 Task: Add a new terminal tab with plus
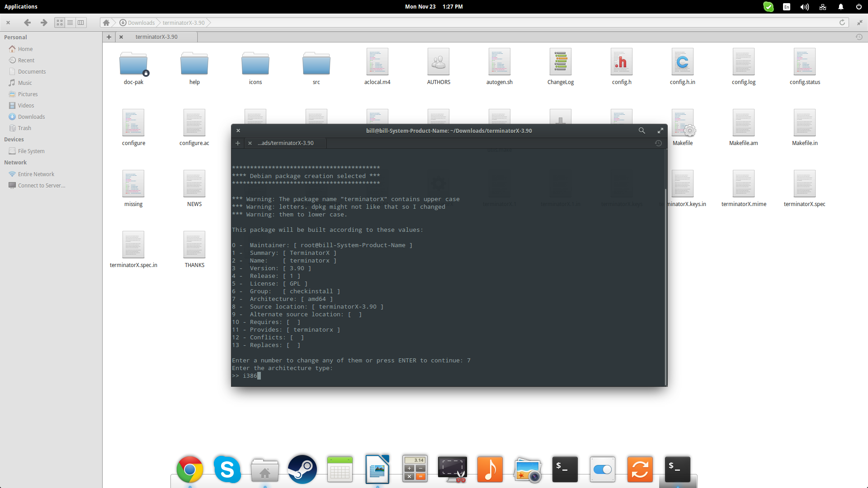coord(238,143)
